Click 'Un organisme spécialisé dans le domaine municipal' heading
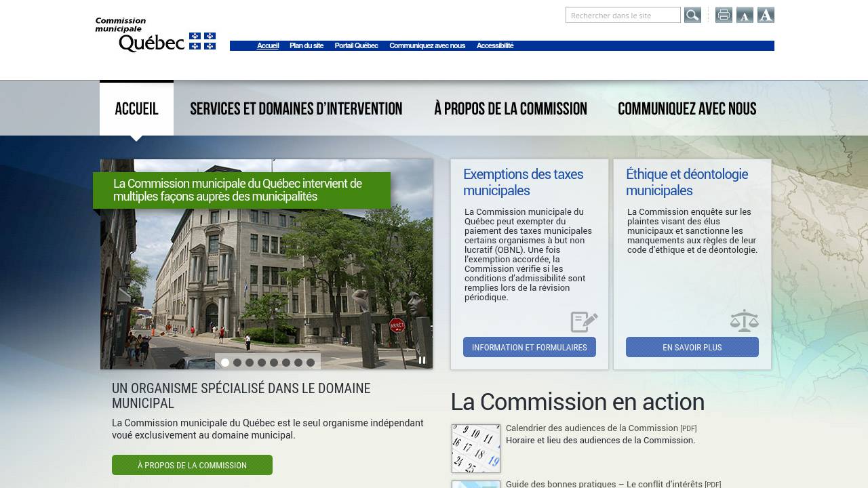 pyautogui.click(x=241, y=396)
